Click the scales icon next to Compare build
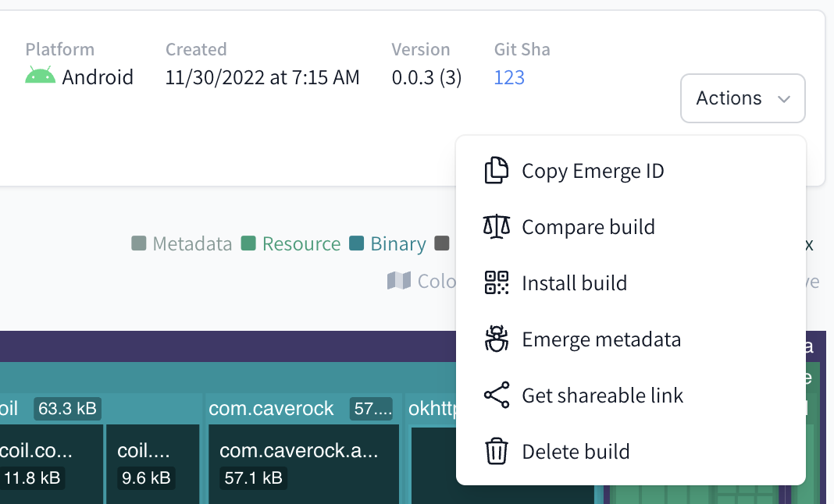Screen dimensions: 834x504 coord(496,226)
